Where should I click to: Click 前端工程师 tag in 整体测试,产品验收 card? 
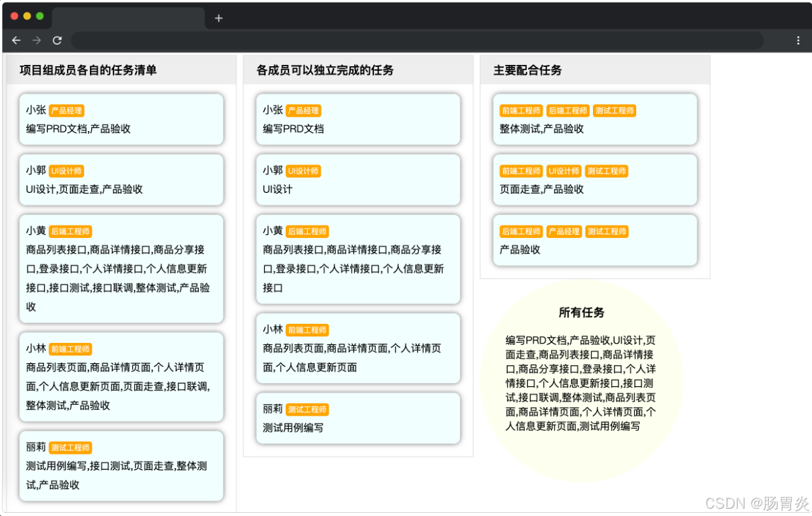tap(521, 111)
